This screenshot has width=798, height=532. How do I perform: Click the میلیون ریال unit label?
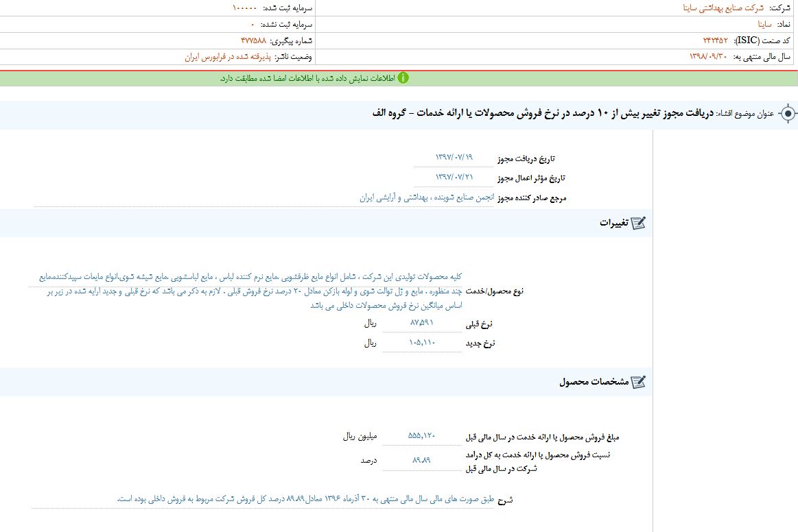(360, 437)
